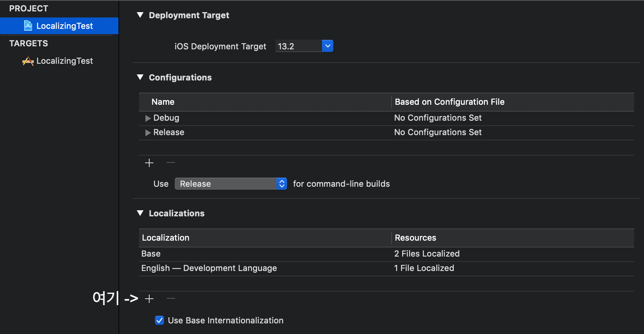644x334 pixels.
Task: Click the PROJECT section heading
Action: [x=29, y=8]
